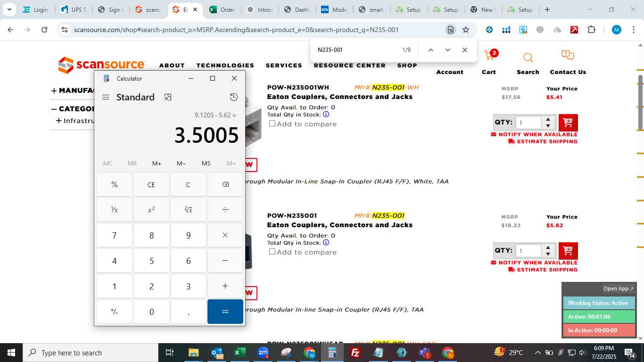
Task: Check Add to compare for POW-N235001WH
Action: [272, 123]
